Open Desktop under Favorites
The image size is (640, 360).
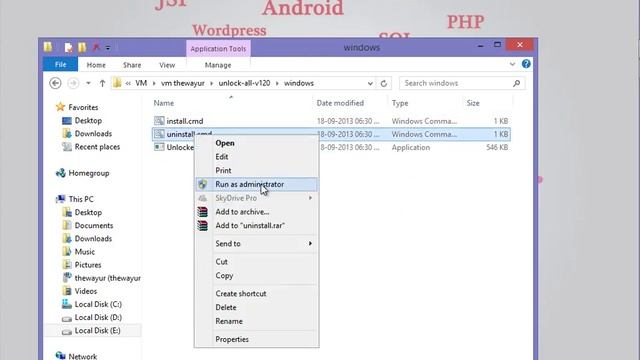coord(88,121)
